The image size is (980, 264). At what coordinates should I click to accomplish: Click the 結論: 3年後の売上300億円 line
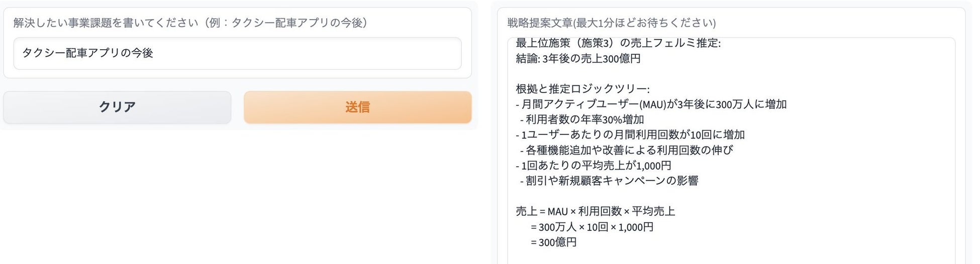click(x=578, y=59)
